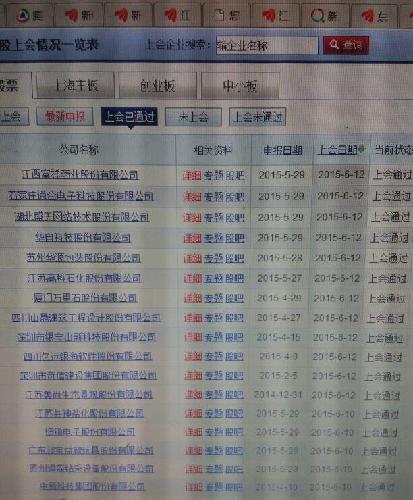This screenshot has height=500, width=413.
Task: Open the red 详细 link in the 江西富祥药业 row
Action: (x=192, y=175)
